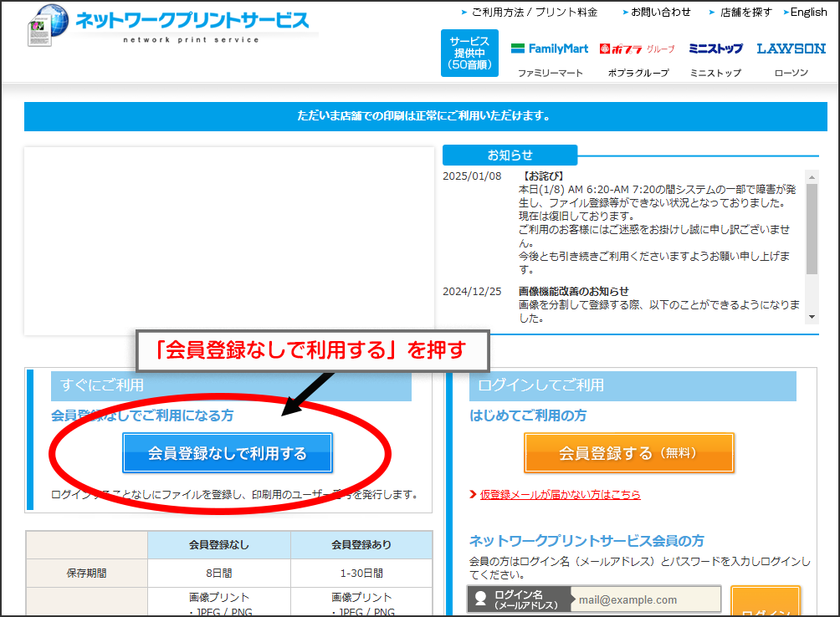The image size is (840, 617).
Task: Click news scrollbar down arrow
Action: [812, 317]
